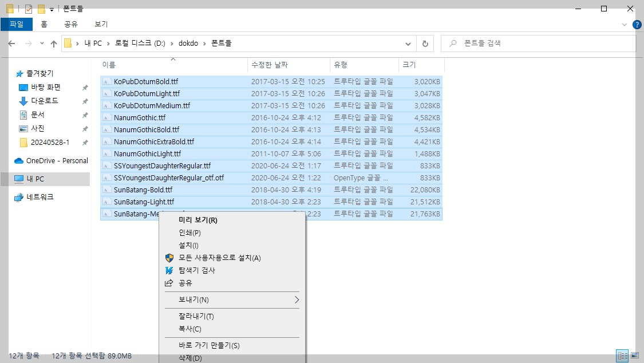
Task: Click 폰트들 breadcrumb in address bar
Action: click(x=222, y=43)
